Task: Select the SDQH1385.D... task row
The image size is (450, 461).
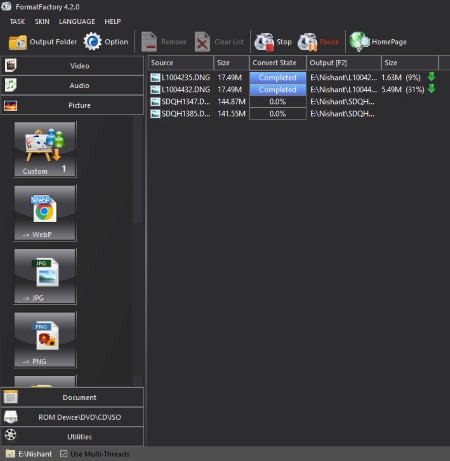Action: pyautogui.click(x=293, y=114)
